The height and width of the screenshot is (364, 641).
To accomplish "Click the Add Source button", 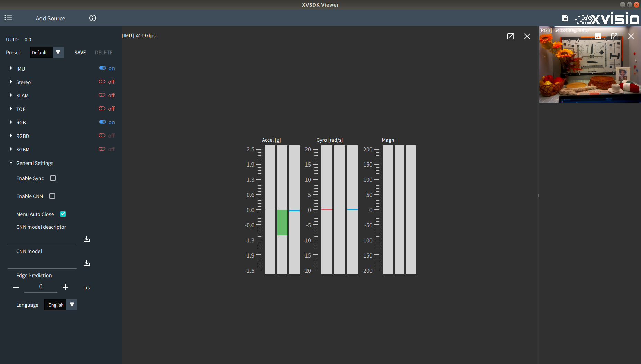I will click(51, 18).
